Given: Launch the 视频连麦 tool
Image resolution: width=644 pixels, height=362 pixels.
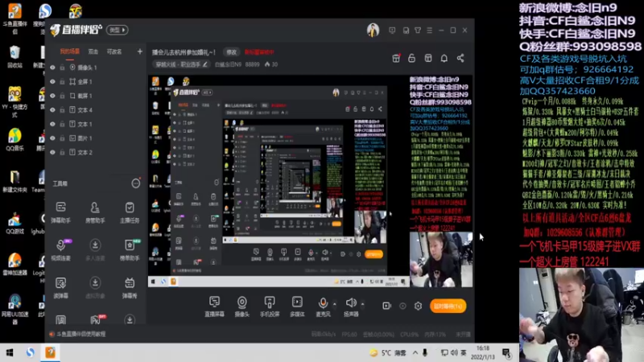Looking at the screenshot, I should pyautogui.click(x=61, y=249).
